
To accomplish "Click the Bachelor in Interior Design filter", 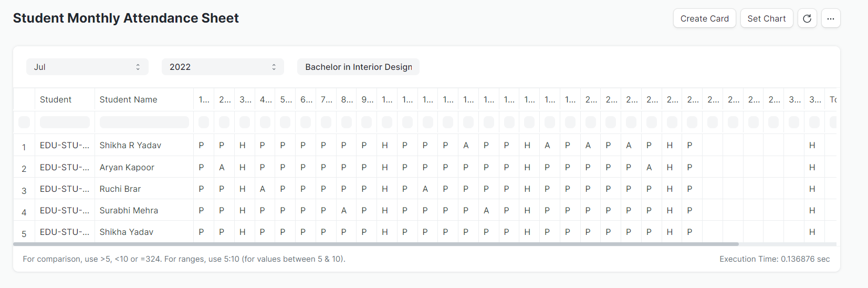I will tap(358, 67).
